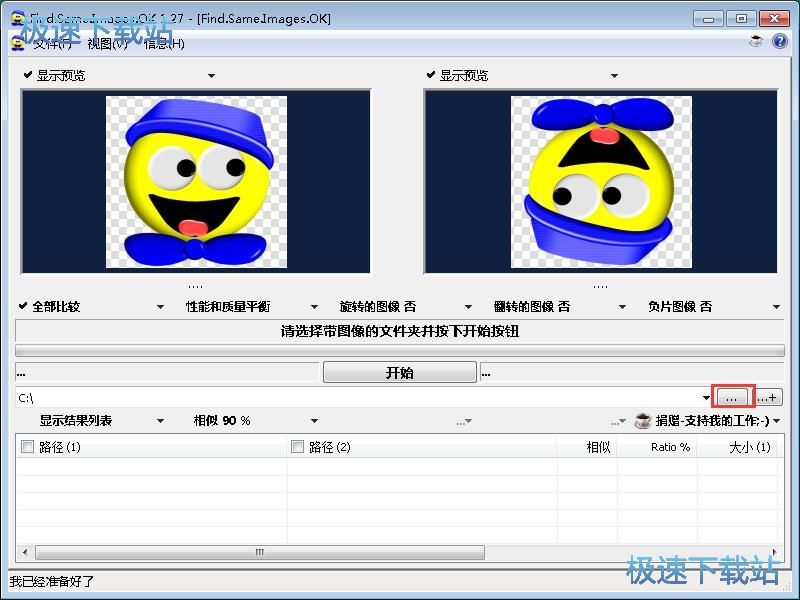800x600 pixels.
Task: Click the "...+" add folder button
Action: [768, 397]
